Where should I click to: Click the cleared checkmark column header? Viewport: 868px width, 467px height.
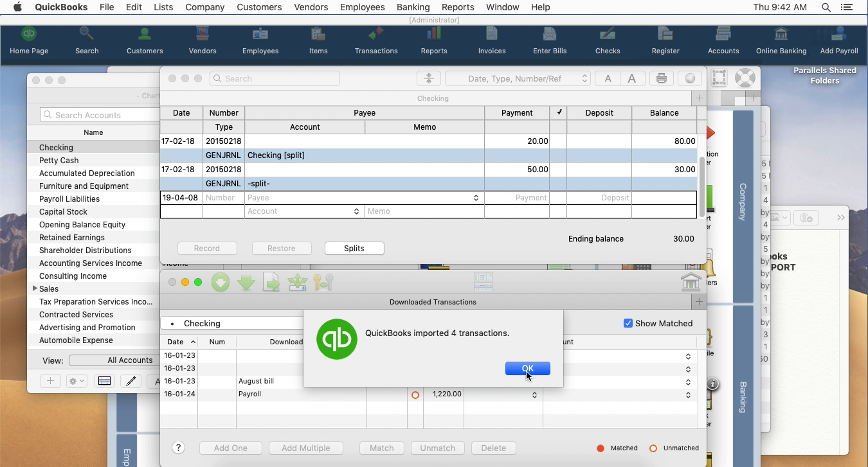coord(559,112)
